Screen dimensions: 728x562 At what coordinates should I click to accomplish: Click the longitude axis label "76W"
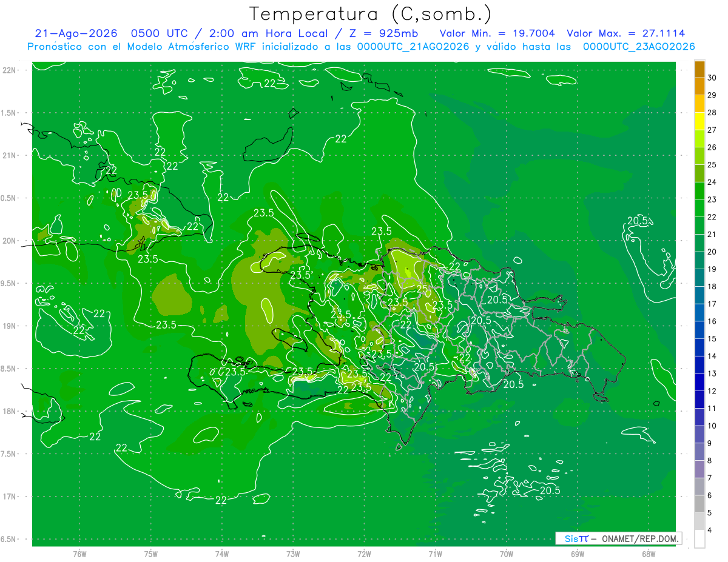coord(79,554)
